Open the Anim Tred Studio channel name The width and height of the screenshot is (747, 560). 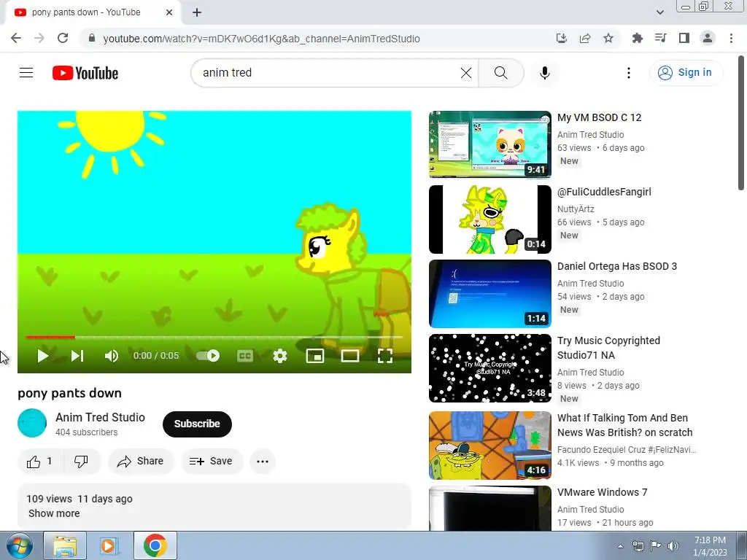(x=101, y=417)
